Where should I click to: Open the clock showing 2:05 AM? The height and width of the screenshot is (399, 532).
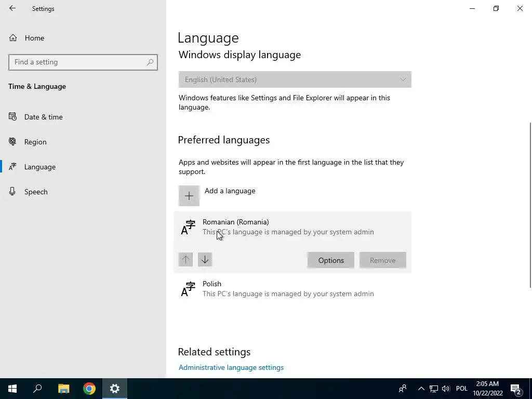487,389
